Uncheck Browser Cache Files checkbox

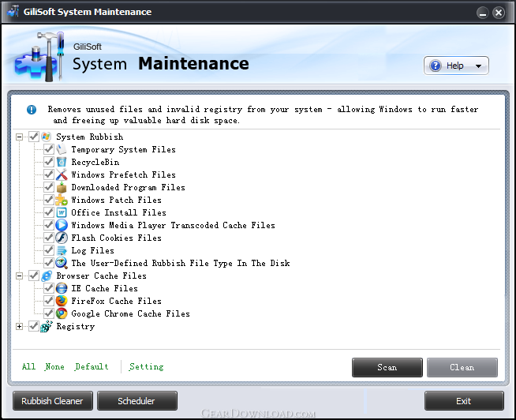(x=34, y=276)
